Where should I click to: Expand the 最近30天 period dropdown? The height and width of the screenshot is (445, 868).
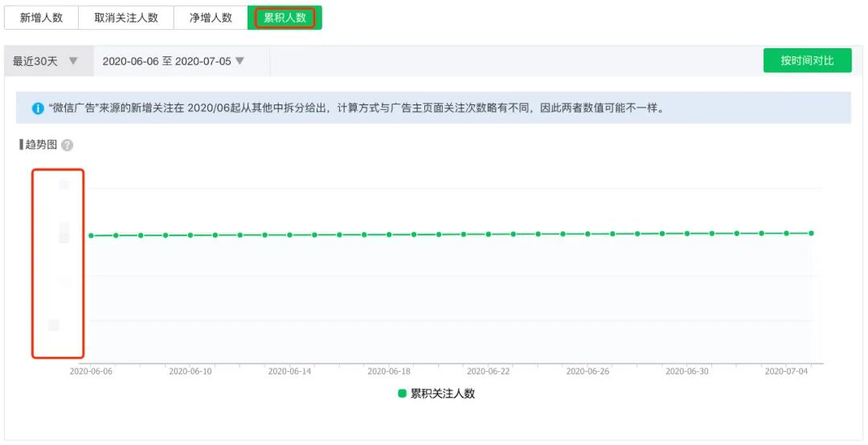(x=46, y=61)
